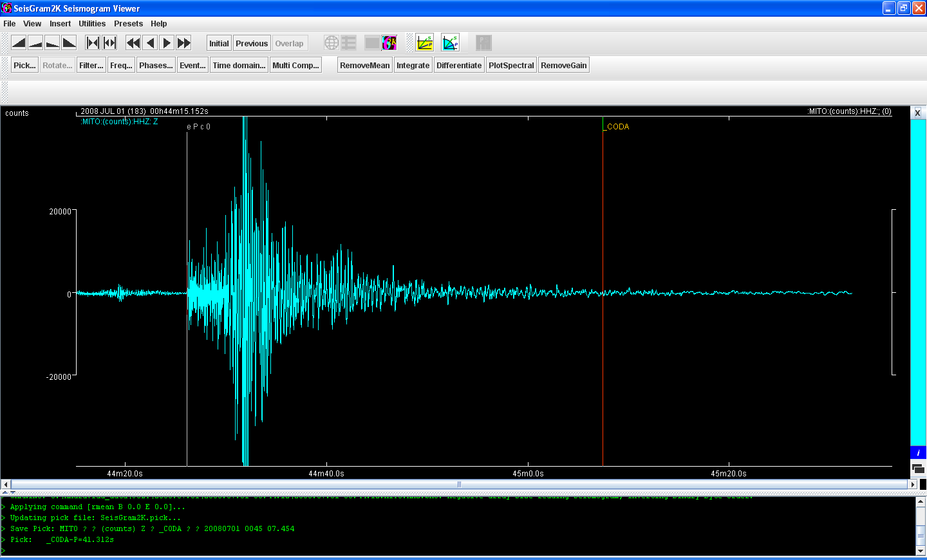Screen dimensions: 927x560
Task: Click the horizontal scrollbar right arrow
Action: click(912, 484)
